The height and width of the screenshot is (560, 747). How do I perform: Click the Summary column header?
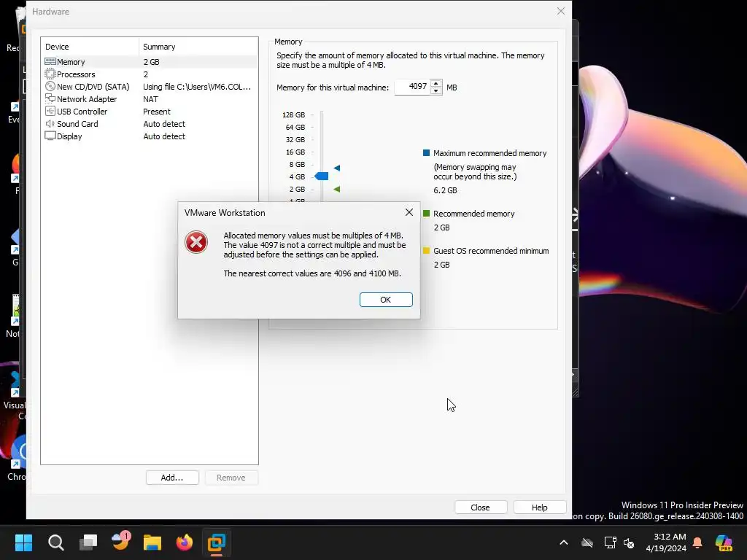(x=198, y=47)
